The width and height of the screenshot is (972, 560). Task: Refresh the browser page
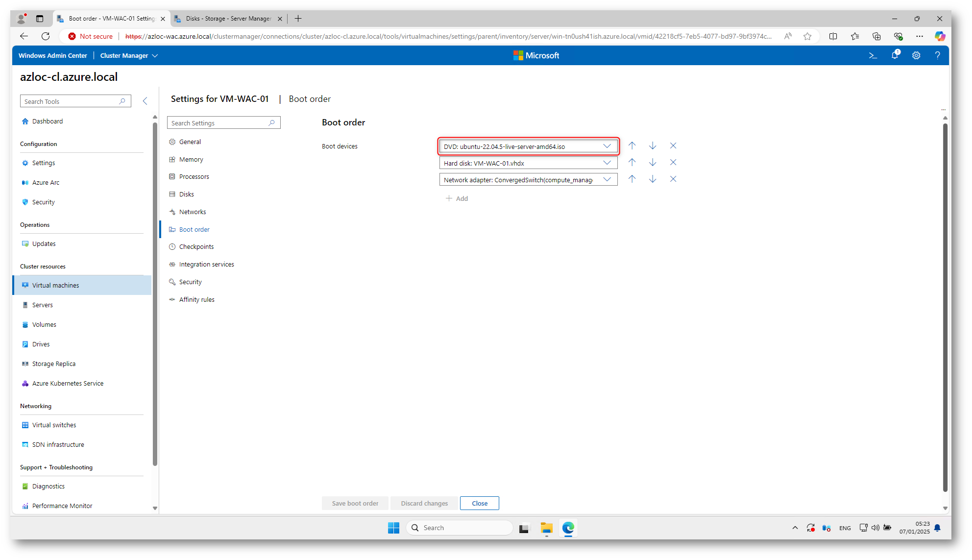(x=46, y=36)
